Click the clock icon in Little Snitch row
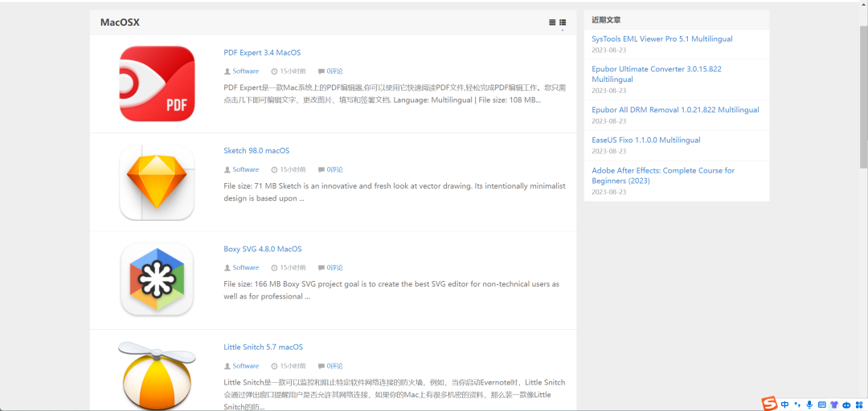This screenshot has height=411, width=868. [x=274, y=365]
